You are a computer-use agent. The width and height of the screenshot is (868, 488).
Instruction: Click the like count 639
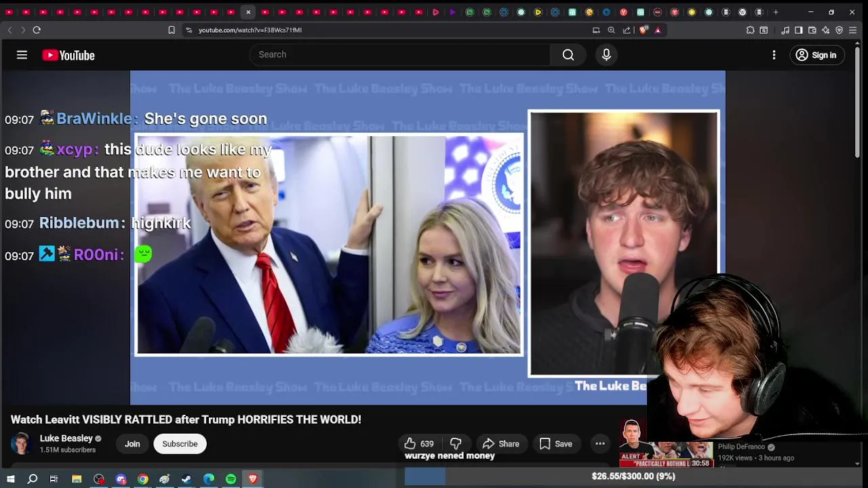(427, 444)
